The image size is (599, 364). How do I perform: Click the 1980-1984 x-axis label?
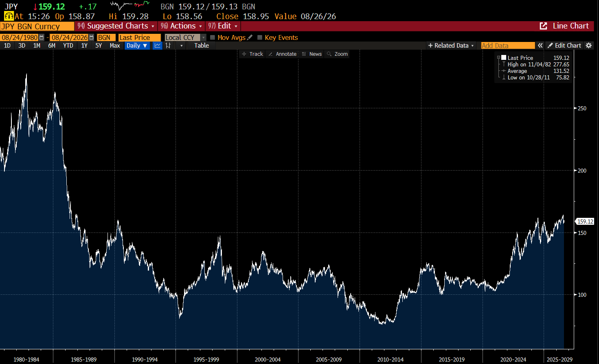click(26, 360)
